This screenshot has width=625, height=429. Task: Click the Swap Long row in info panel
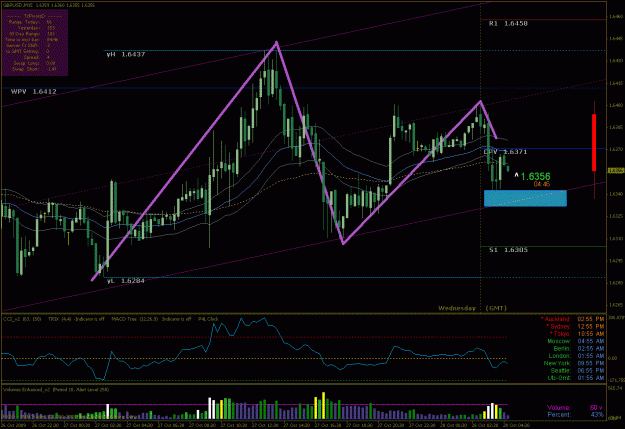pos(34,63)
